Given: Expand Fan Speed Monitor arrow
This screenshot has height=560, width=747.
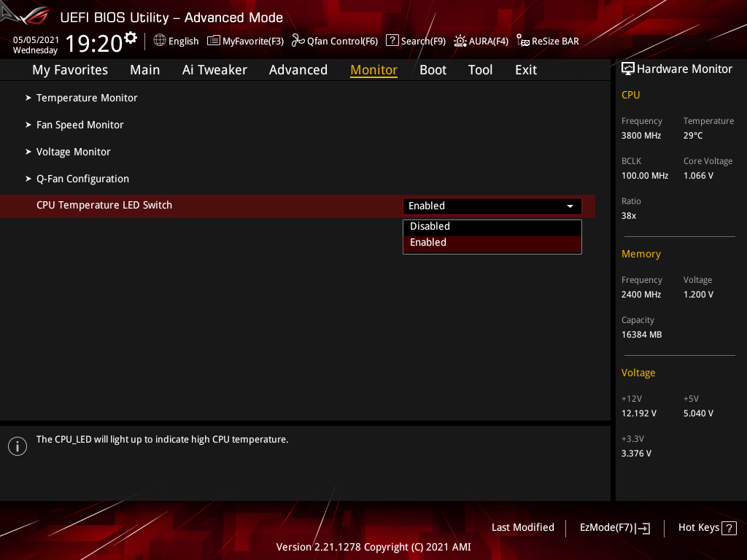Looking at the screenshot, I should [28, 125].
